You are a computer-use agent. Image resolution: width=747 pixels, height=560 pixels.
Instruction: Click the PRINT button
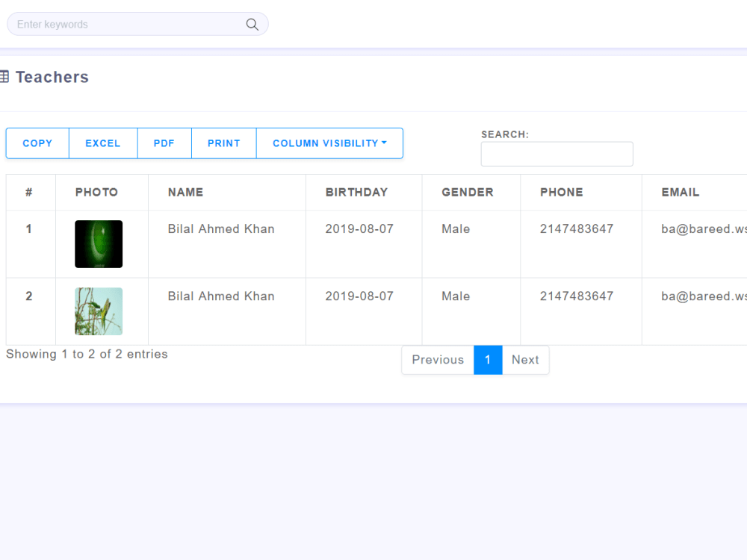(x=224, y=143)
